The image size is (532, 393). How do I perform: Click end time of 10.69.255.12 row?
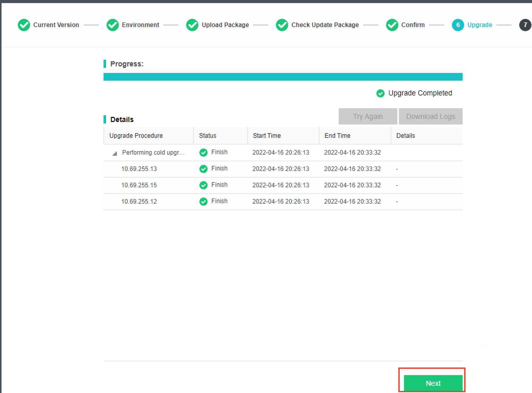[352, 202]
